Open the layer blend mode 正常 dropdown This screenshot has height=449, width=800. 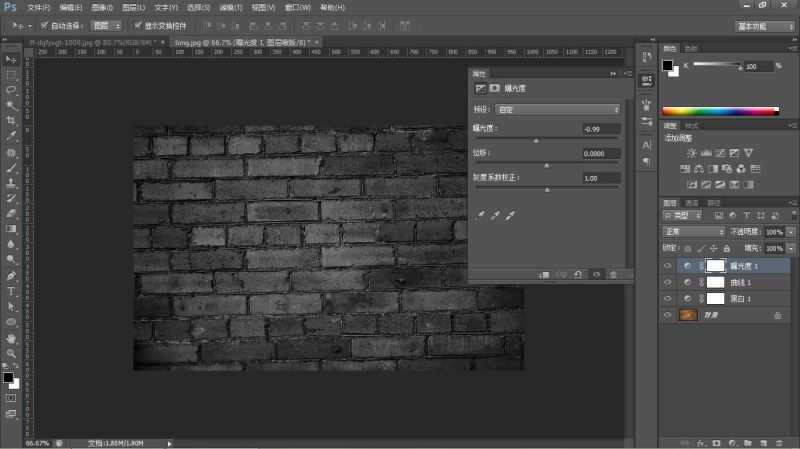[694, 231]
